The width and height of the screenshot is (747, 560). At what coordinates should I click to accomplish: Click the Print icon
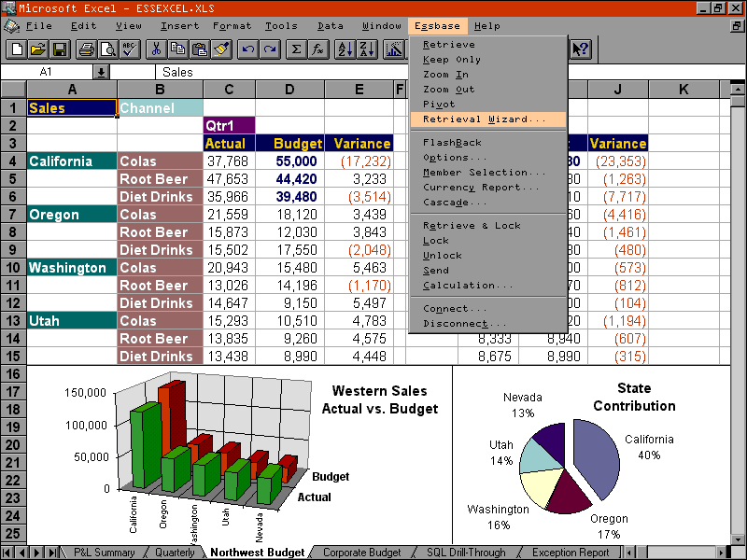coord(87,49)
